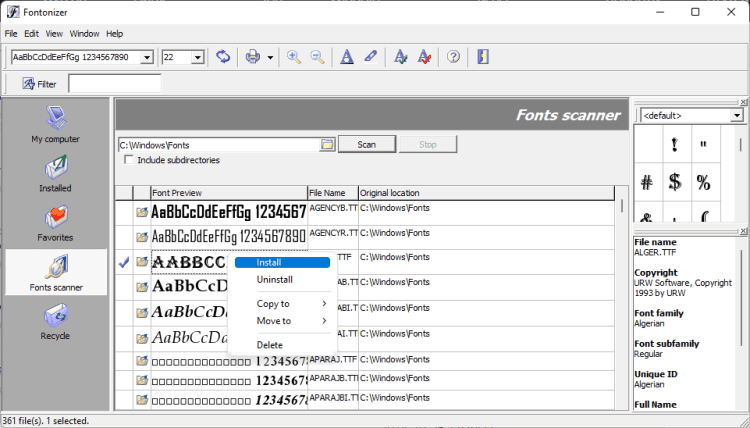The height and width of the screenshot is (428, 750).
Task: Click the APARAJ.TTF file name cell
Action: tap(333, 359)
